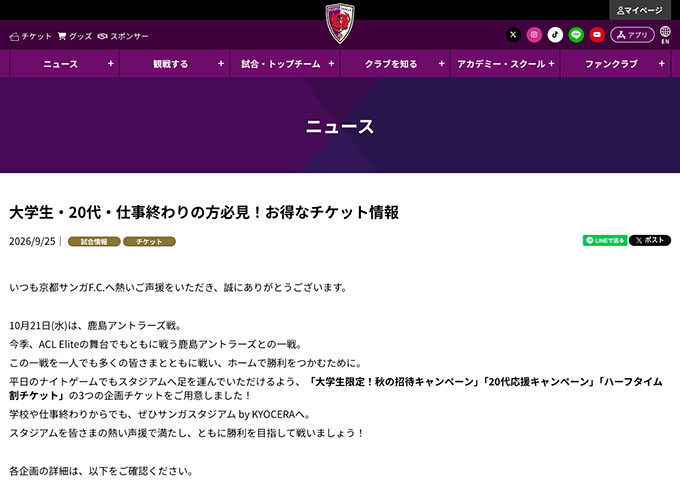This screenshot has width=680, height=480.
Task: Open the 試合・トップチーム navigation menu
Action: (x=284, y=64)
